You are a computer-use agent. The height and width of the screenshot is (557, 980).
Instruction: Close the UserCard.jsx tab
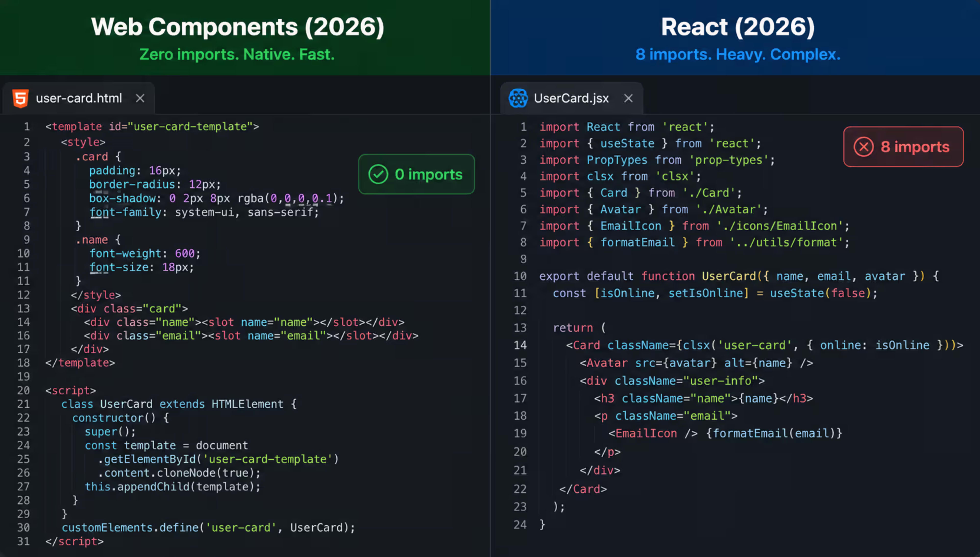pos(628,98)
